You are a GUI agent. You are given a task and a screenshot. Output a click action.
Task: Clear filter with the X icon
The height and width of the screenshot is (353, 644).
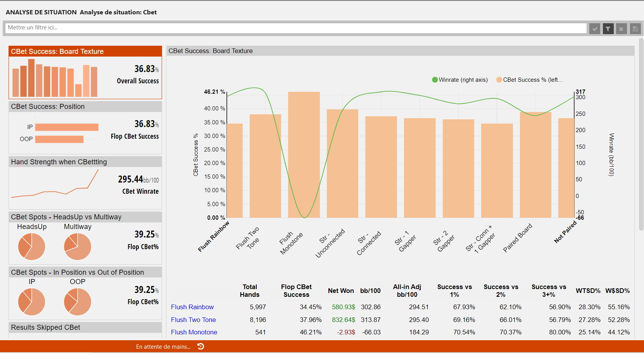coord(621,29)
